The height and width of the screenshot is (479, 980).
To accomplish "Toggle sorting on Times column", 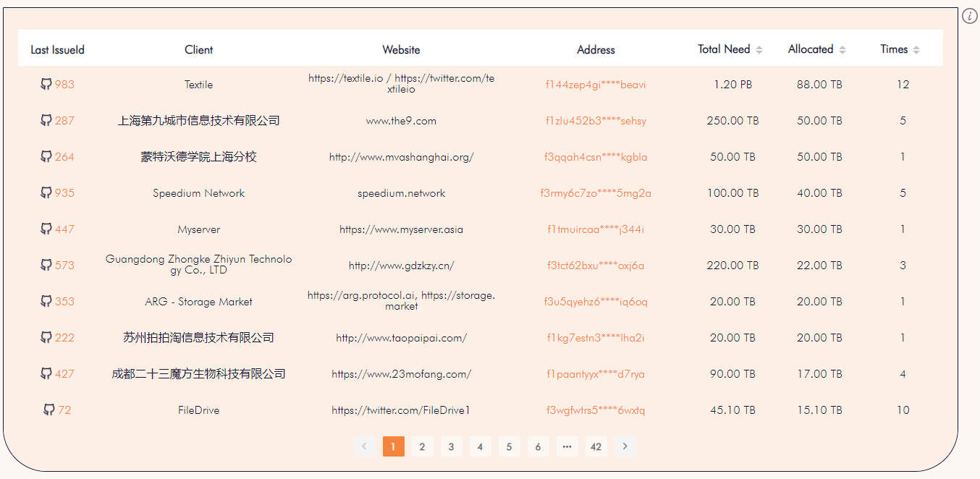I will (916, 49).
